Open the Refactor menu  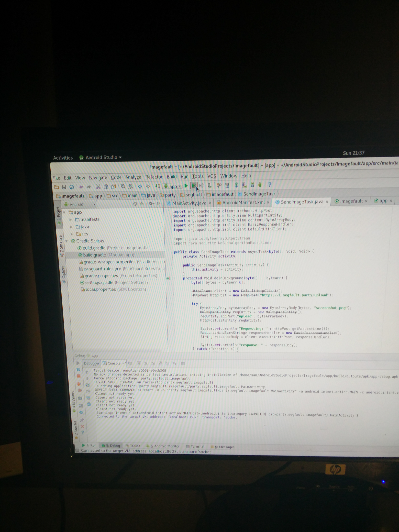pyautogui.click(x=154, y=177)
